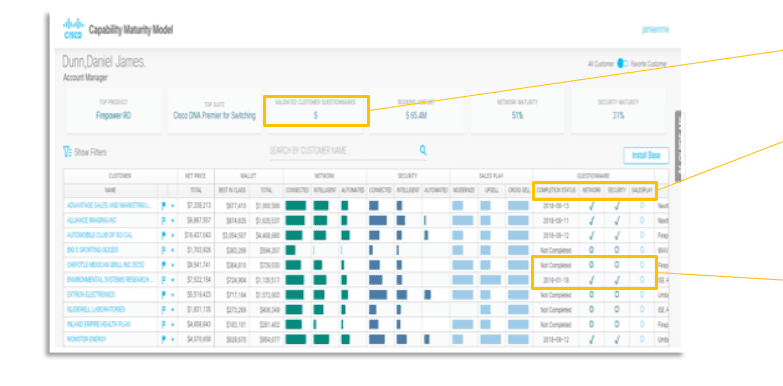Click the flag icon for Advantage Sales and Marketing

tap(163, 205)
